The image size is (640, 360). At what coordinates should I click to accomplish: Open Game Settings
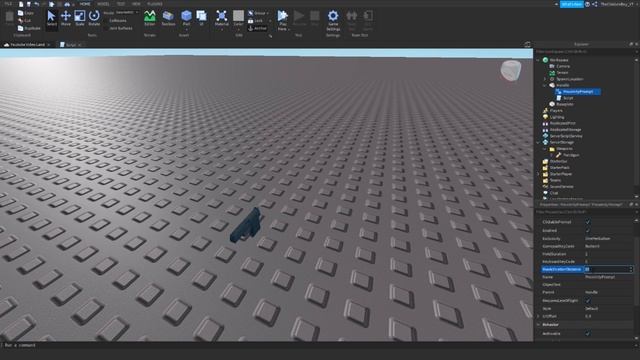[333, 20]
